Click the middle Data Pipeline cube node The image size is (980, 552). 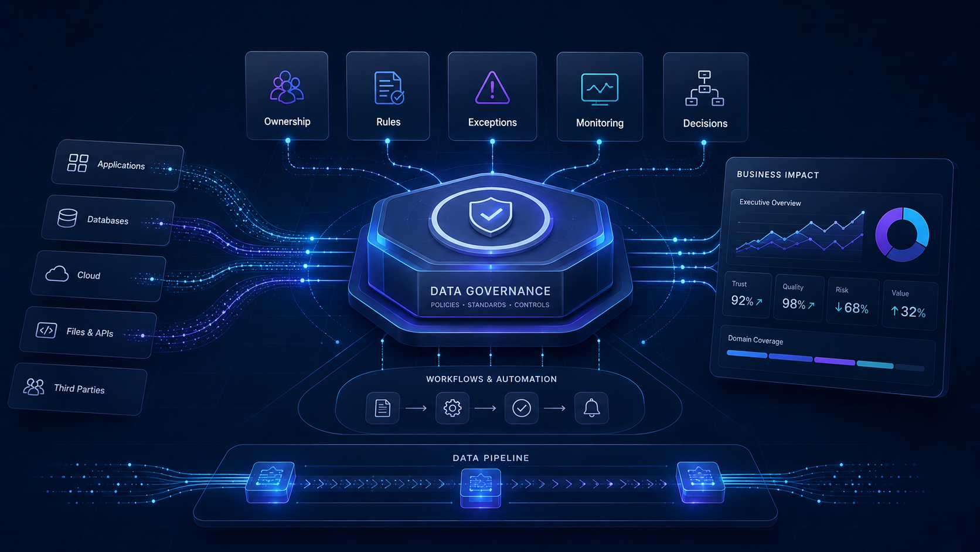click(481, 489)
